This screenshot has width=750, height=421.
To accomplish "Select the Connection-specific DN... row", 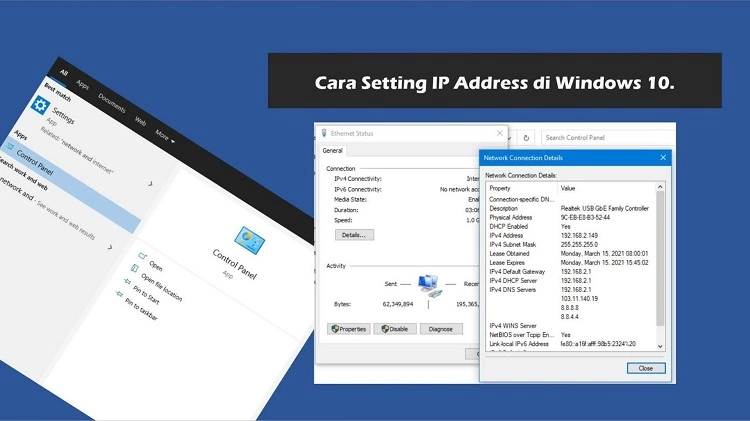I will [x=571, y=199].
